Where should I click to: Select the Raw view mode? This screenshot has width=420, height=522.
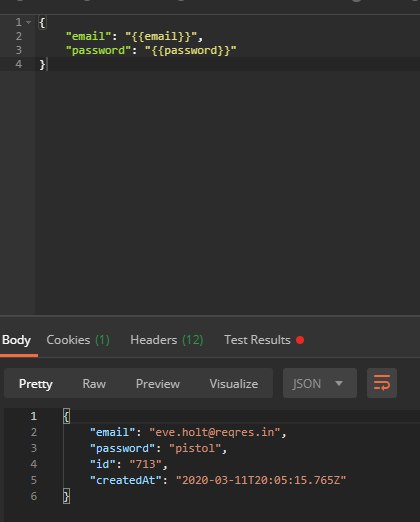tap(94, 384)
